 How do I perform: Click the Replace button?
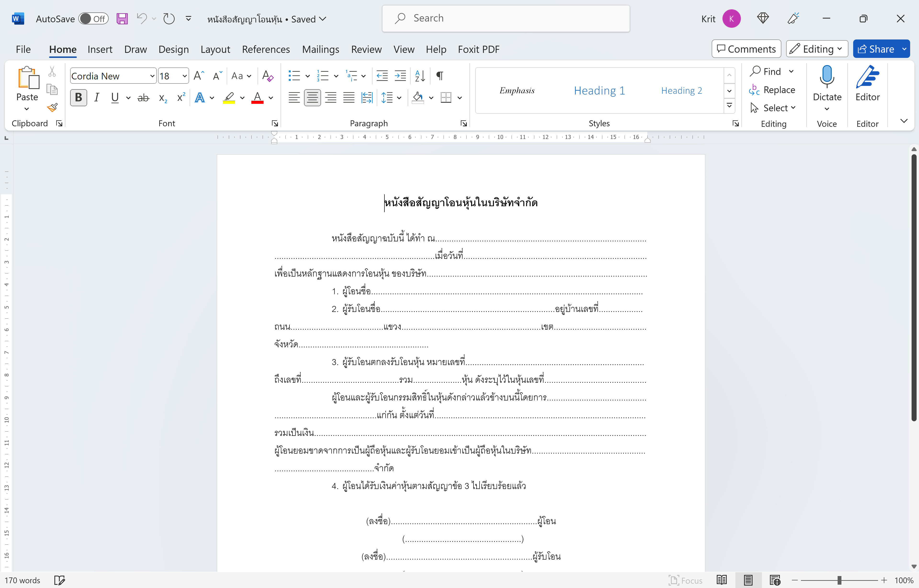772,90
